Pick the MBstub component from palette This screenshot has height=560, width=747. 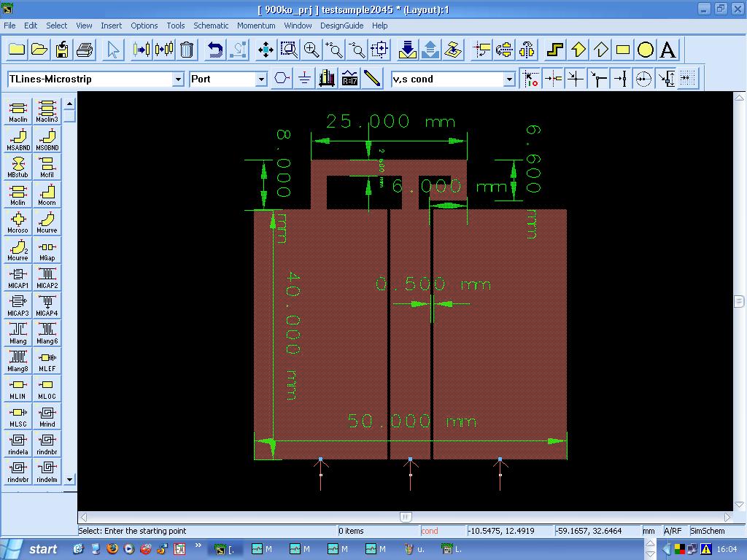coord(18,166)
